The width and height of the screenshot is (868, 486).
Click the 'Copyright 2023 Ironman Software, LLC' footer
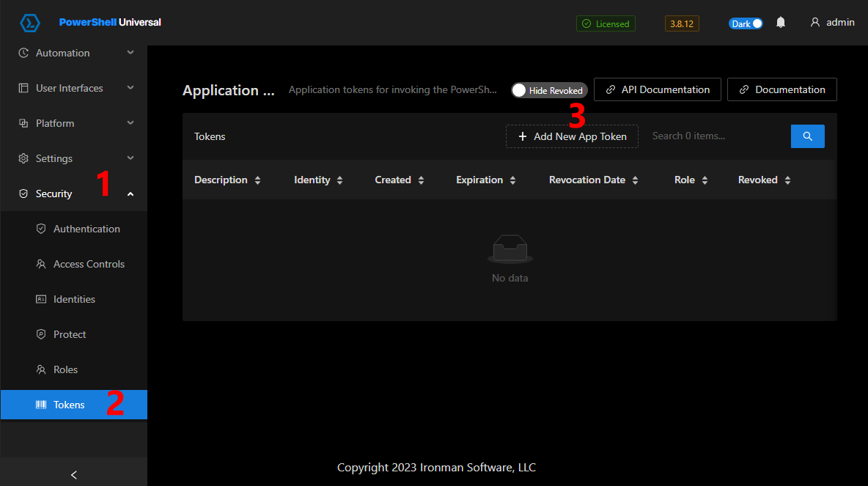click(436, 468)
